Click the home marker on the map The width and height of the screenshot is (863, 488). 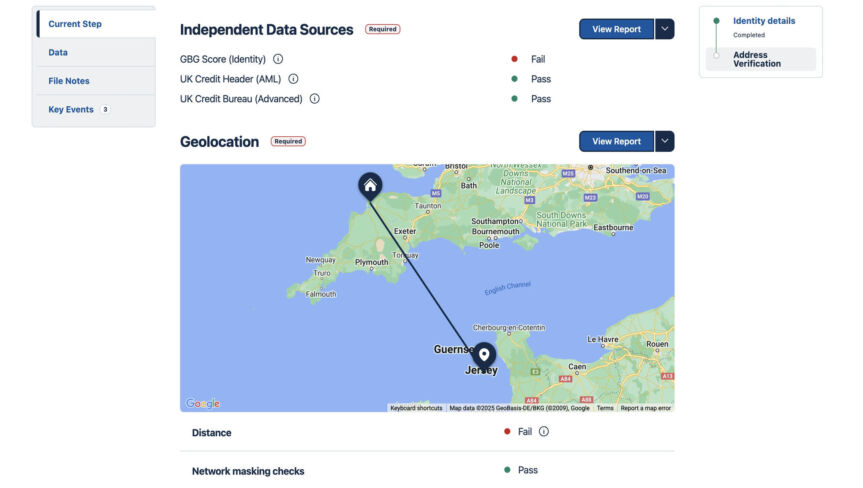coord(370,185)
